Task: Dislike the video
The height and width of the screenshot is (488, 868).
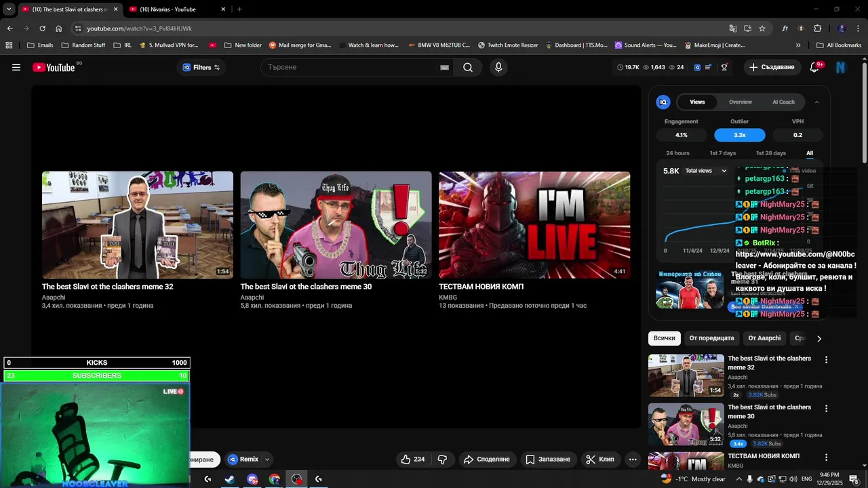Action: pyautogui.click(x=442, y=459)
